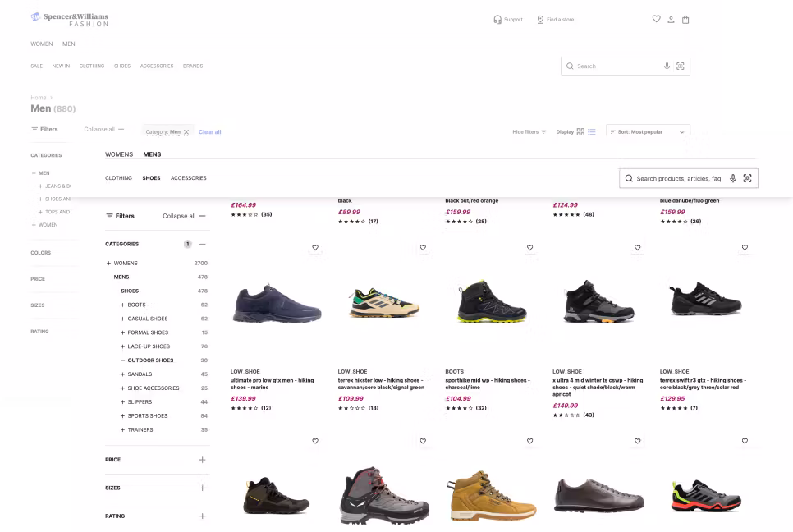Select the WOMENS tab

click(x=119, y=154)
